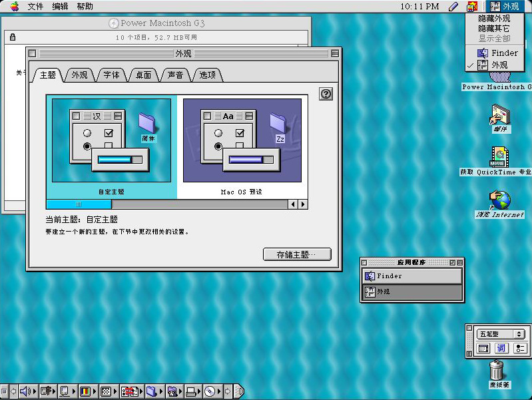The image size is (532, 400).
Task: Click the Browse Internet desktop icon
Action: click(499, 200)
